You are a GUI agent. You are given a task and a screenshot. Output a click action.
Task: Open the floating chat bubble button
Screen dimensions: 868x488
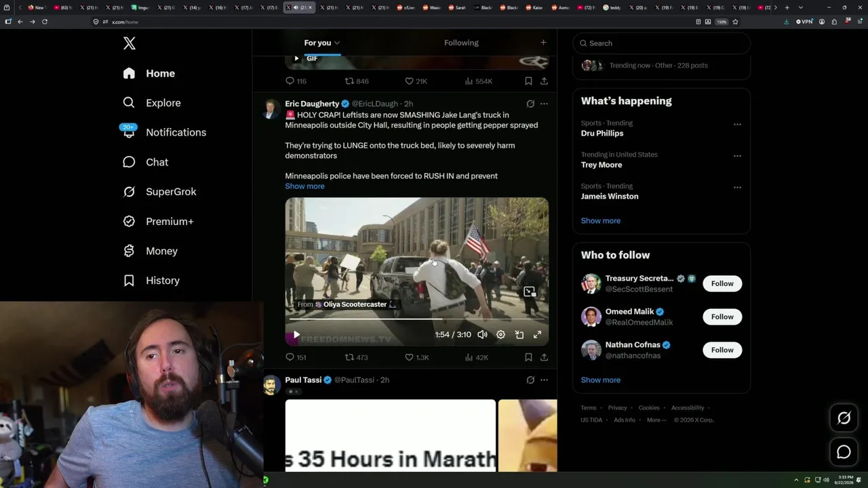pyautogui.click(x=844, y=451)
